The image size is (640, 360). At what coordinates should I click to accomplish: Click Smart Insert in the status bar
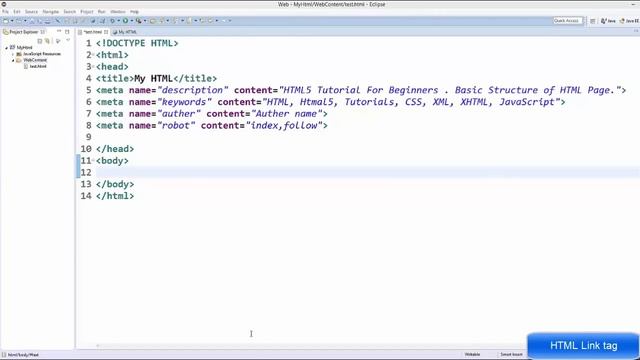click(511, 354)
